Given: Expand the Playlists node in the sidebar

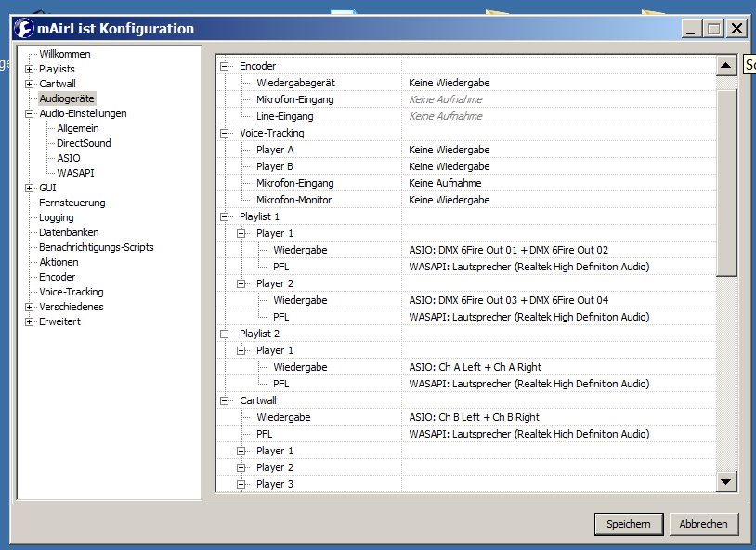Looking at the screenshot, I should tap(30, 69).
